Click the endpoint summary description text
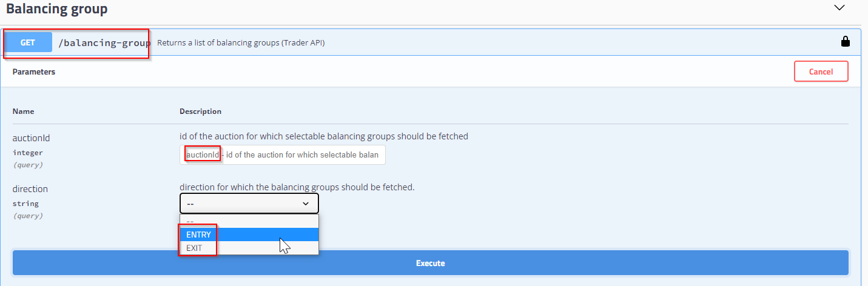Image resolution: width=868 pixels, height=286 pixels. click(241, 43)
